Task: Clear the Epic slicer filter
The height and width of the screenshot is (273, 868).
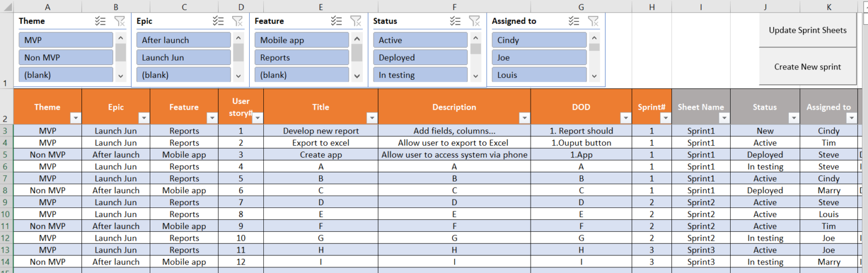Action: tap(237, 21)
